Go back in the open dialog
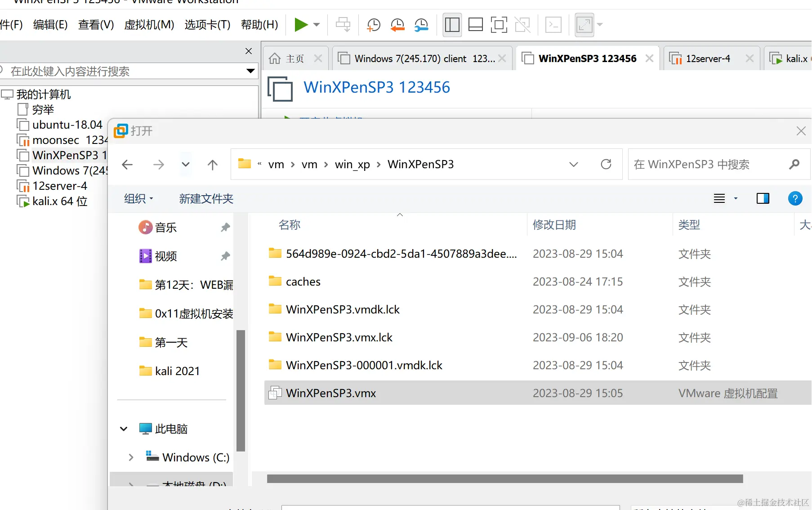Image resolution: width=812 pixels, height=510 pixels. pyautogui.click(x=127, y=165)
